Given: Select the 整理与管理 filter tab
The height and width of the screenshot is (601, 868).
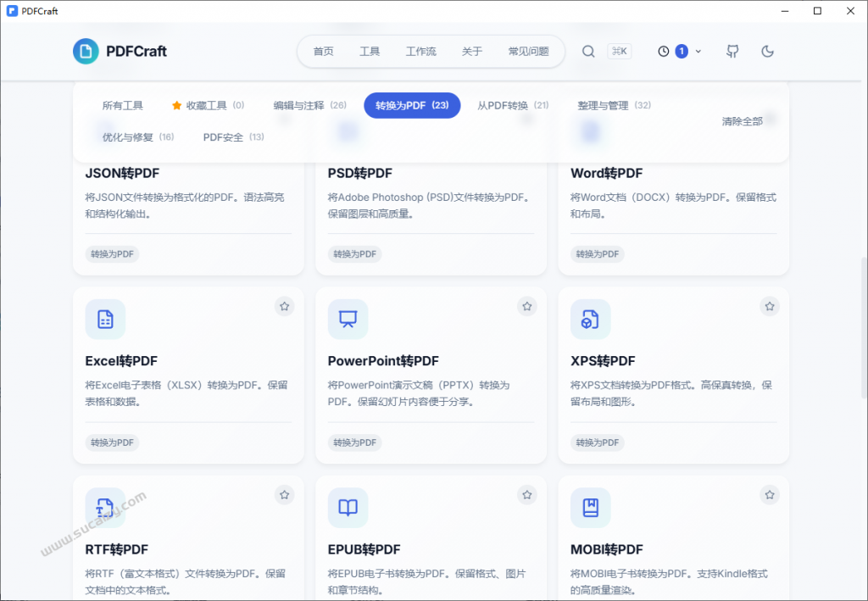Looking at the screenshot, I should click(x=614, y=105).
